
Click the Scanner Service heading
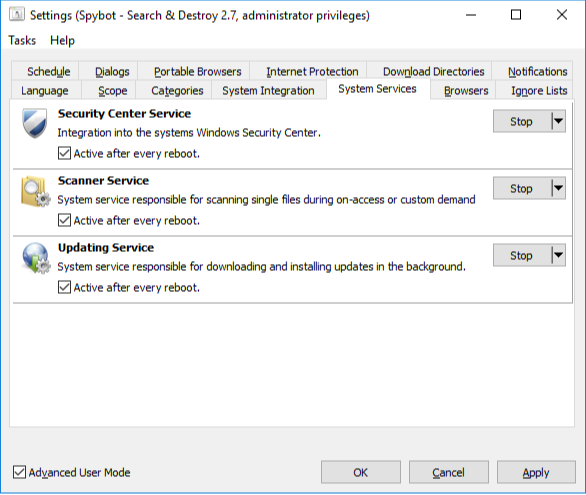tap(103, 180)
